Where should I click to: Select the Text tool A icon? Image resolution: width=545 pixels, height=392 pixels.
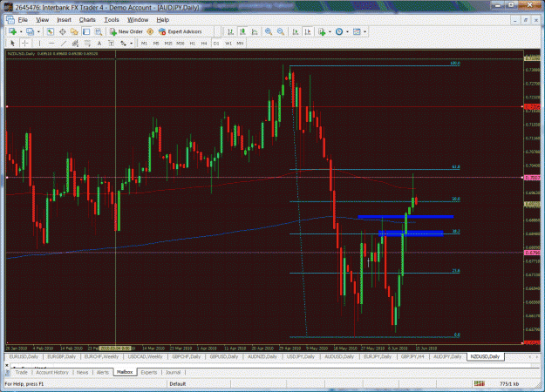pyautogui.click(x=99, y=44)
